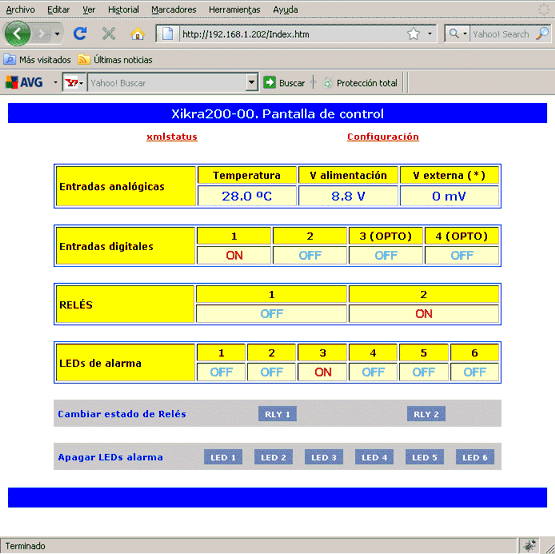The height and width of the screenshot is (554, 555).
Task: Expand the Yahoo! Buscar combo box arrow
Action: [x=251, y=83]
